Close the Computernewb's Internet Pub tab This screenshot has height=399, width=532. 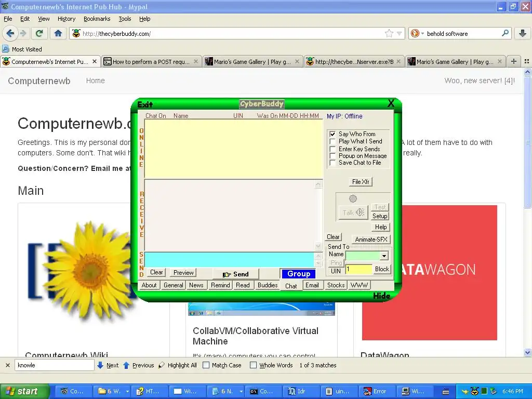[x=95, y=61]
